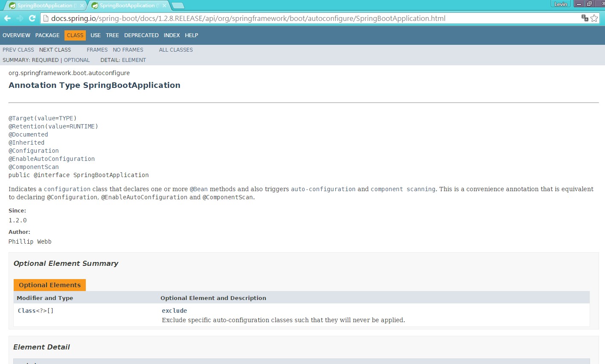Click the USE navigation link
The height and width of the screenshot is (364, 605).
[x=95, y=35]
